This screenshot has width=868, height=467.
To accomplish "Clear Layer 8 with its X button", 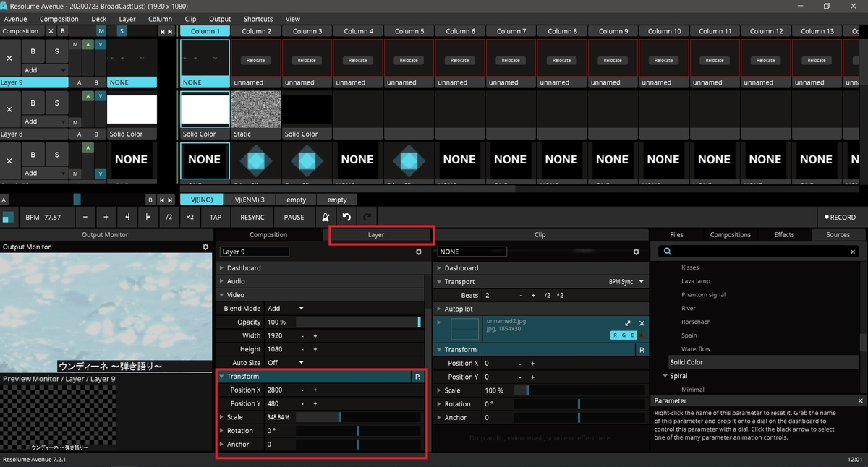I will click(x=9, y=109).
